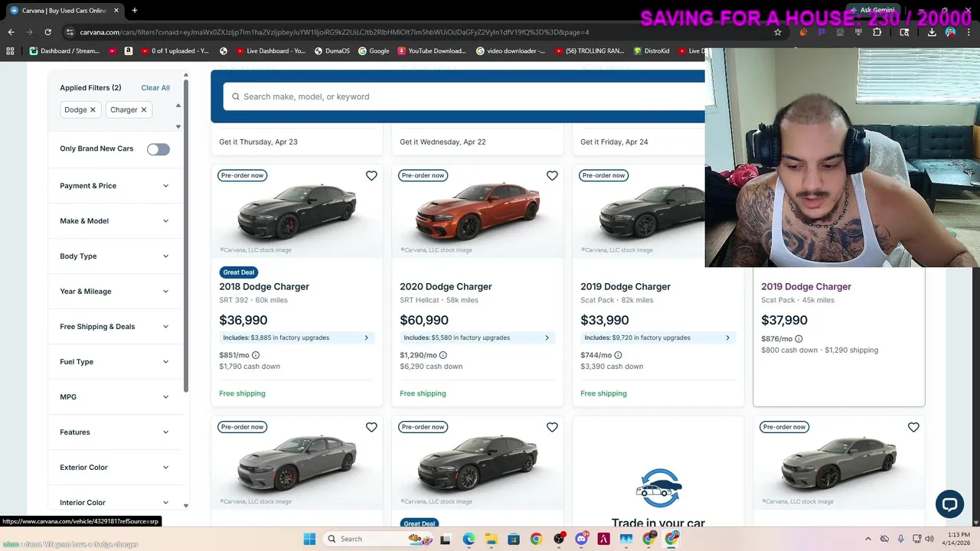Expand the Fuel Type filter
The image size is (980, 551).
pyautogui.click(x=114, y=362)
